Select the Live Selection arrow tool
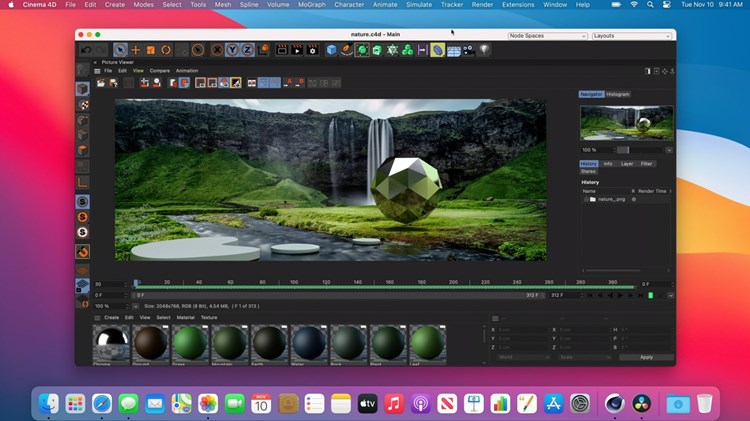The height and width of the screenshot is (421, 750). tap(120, 50)
